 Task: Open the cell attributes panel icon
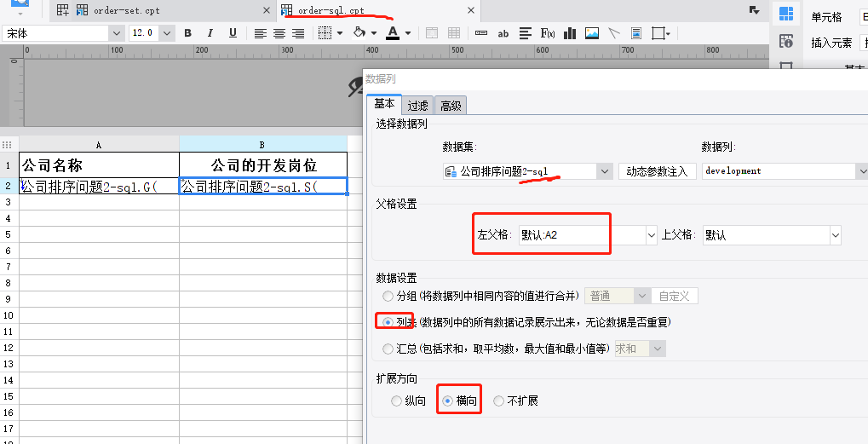tap(786, 14)
